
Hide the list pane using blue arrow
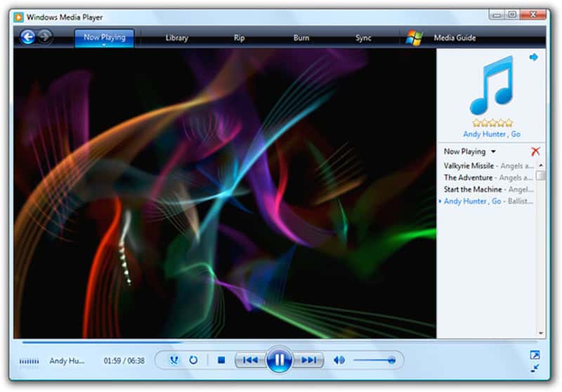pyautogui.click(x=533, y=57)
